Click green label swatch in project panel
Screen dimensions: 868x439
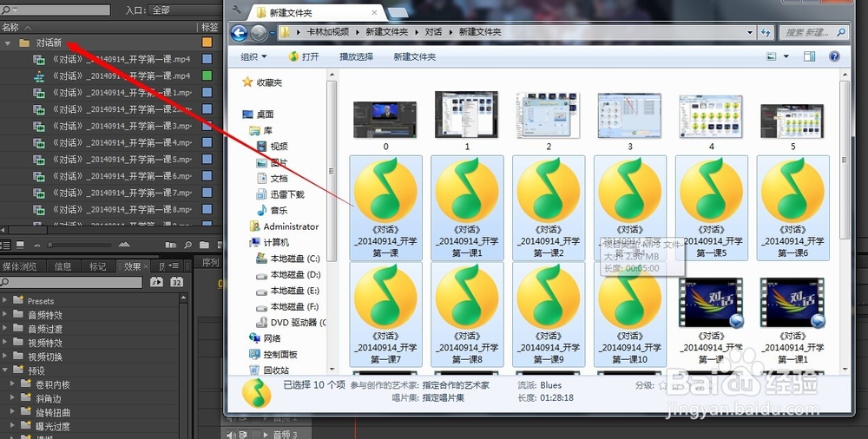[x=207, y=75]
